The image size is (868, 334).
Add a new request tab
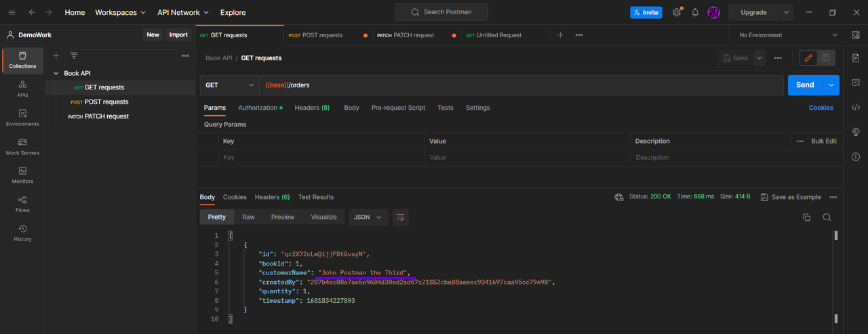click(x=560, y=35)
